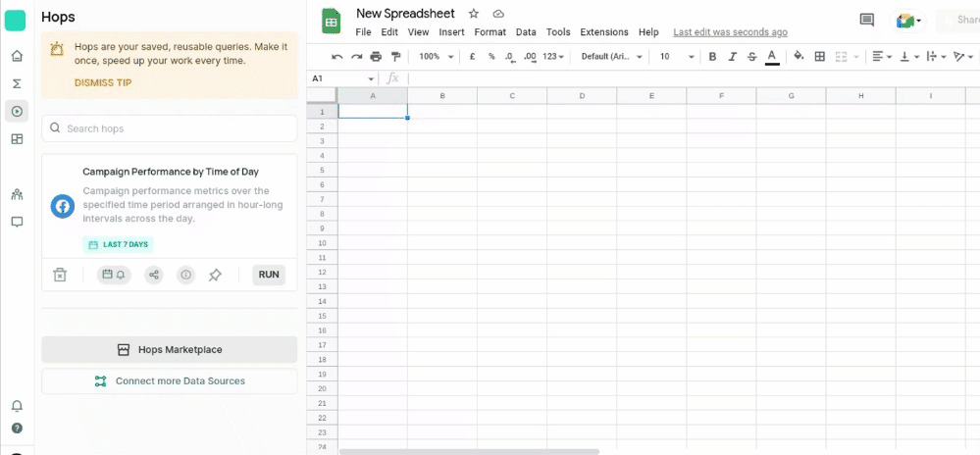Format the cell as percent
Viewport: 980px width, 455px height.
[491, 56]
